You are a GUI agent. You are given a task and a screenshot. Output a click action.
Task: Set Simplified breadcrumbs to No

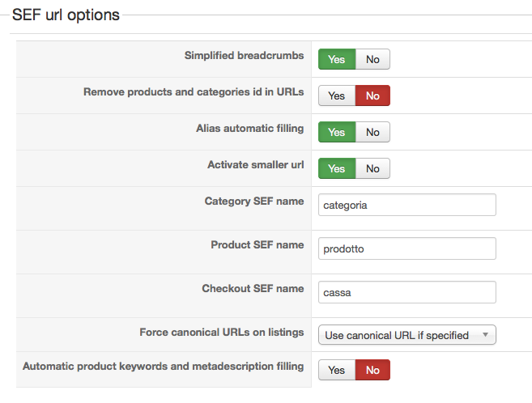(x=372, y=59)
